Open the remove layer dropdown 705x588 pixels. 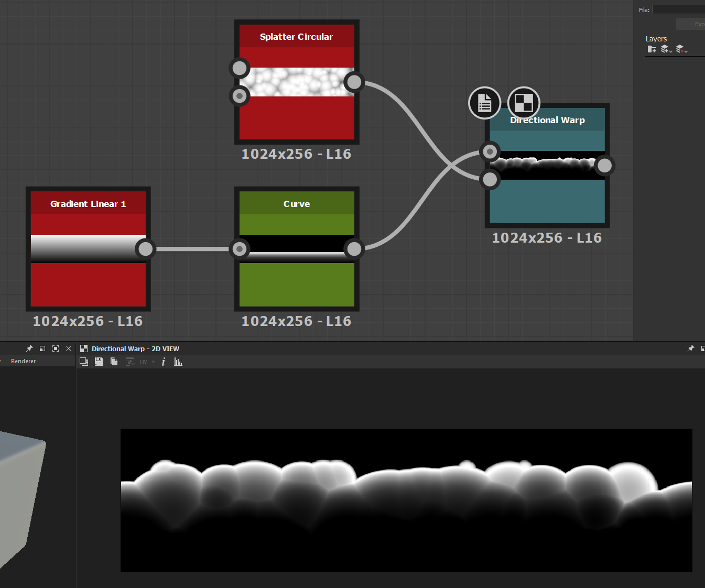tap(681, 49)
